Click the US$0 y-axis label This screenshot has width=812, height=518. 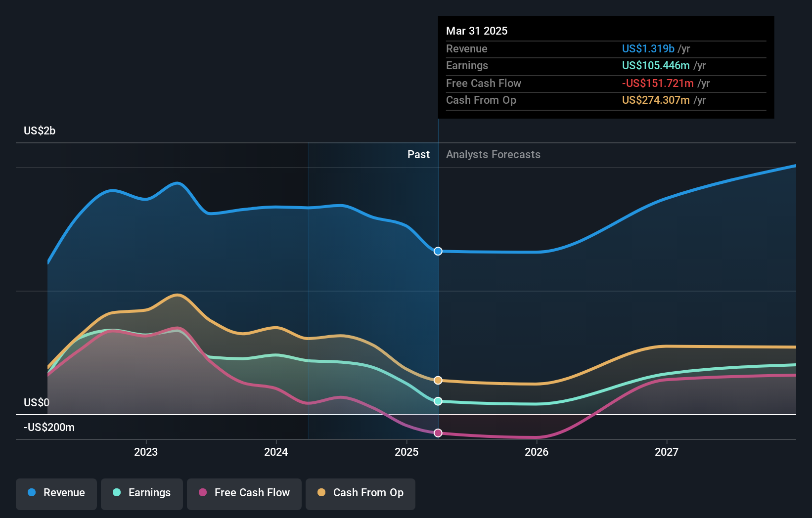tap(37, 402)
